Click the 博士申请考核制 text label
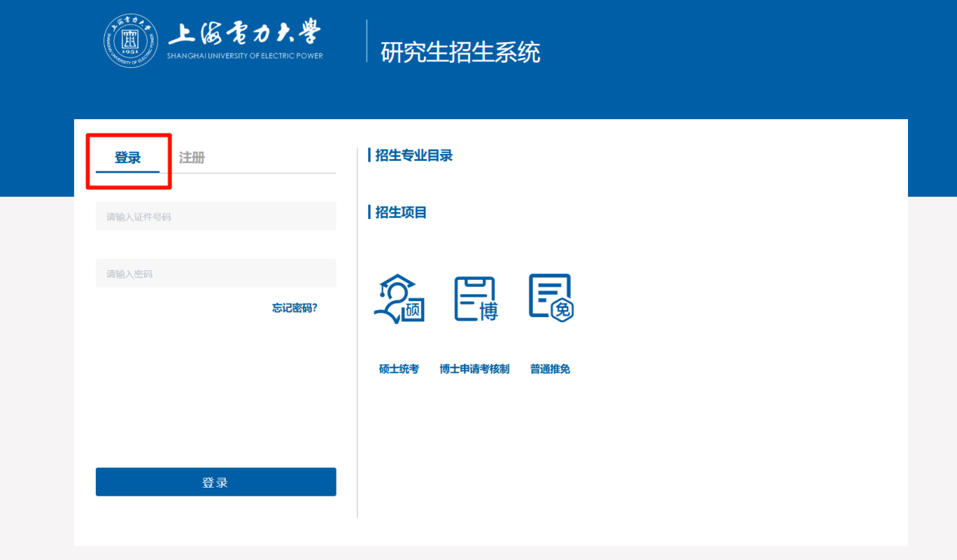 tap(474, 369)
